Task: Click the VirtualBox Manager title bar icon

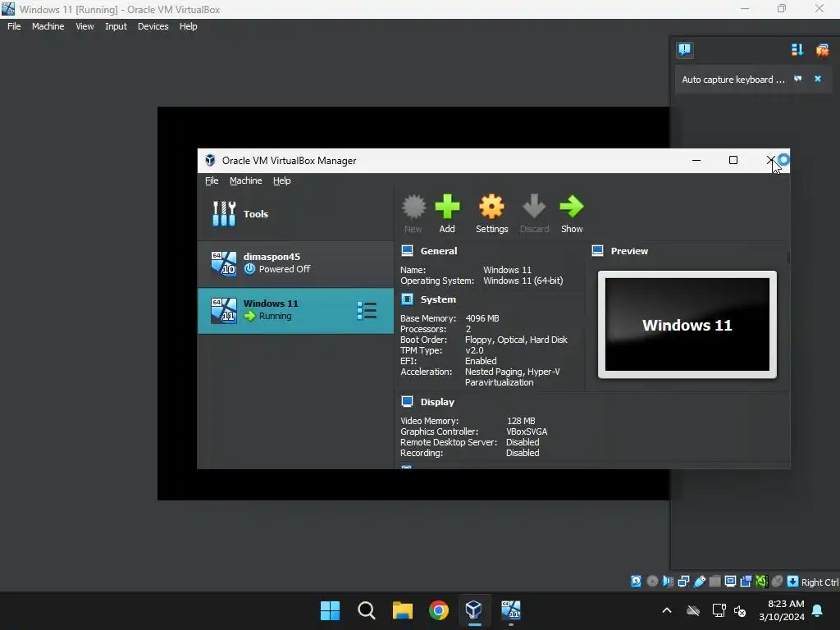Action: click(x=210, y=160)
